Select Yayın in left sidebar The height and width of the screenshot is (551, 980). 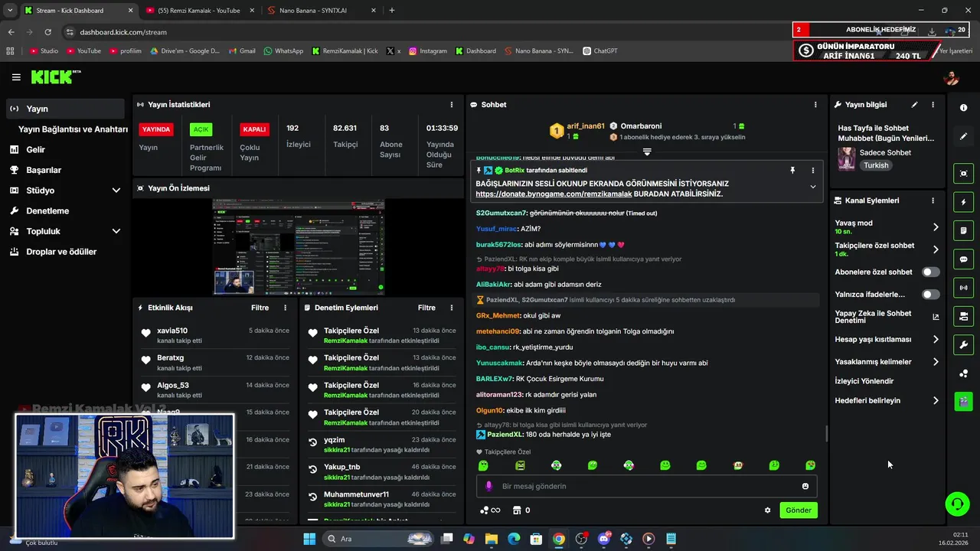(x=65, y=109)
